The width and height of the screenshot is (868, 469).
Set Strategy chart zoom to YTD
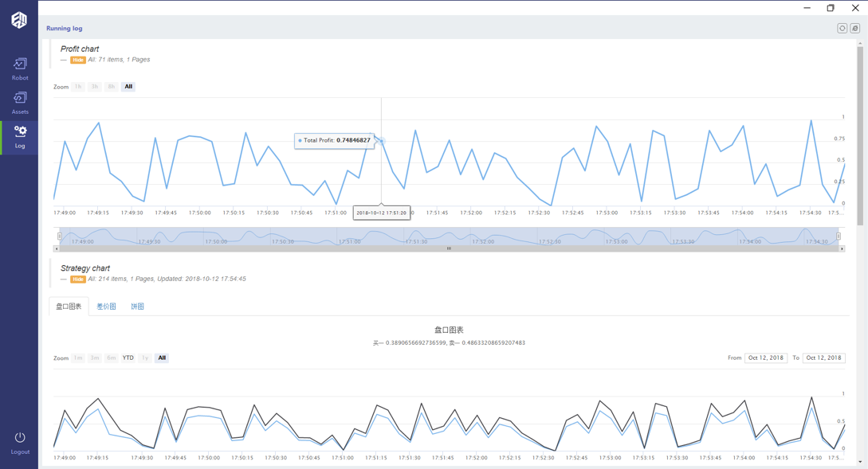tap(128, 358)
